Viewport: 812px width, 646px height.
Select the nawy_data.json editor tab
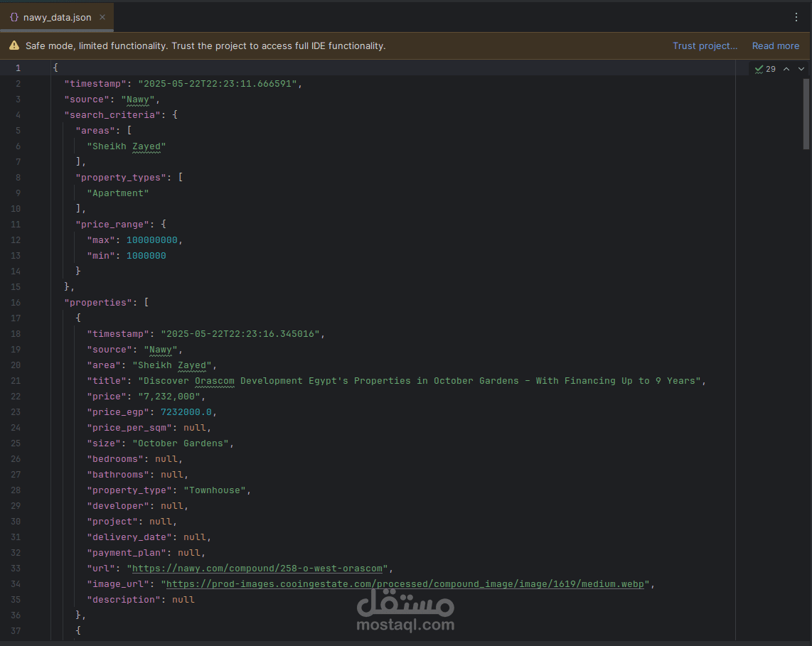click(x=57, y=17)
